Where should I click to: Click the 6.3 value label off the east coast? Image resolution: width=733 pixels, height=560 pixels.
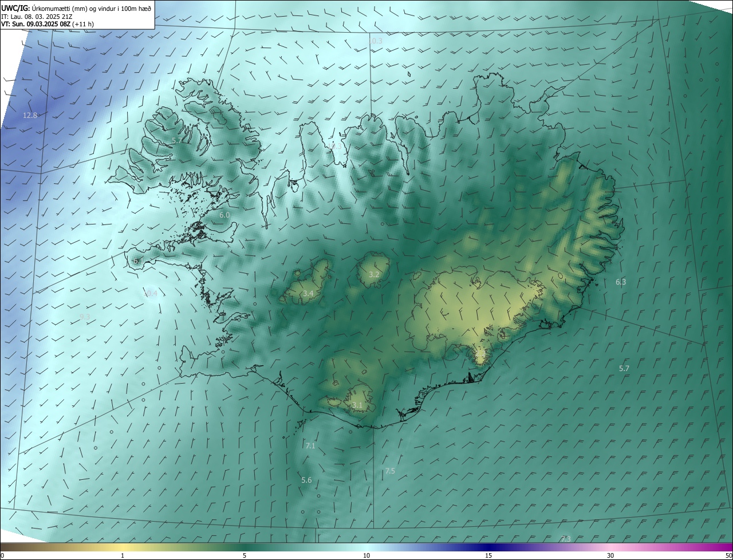tap(621, 282)
